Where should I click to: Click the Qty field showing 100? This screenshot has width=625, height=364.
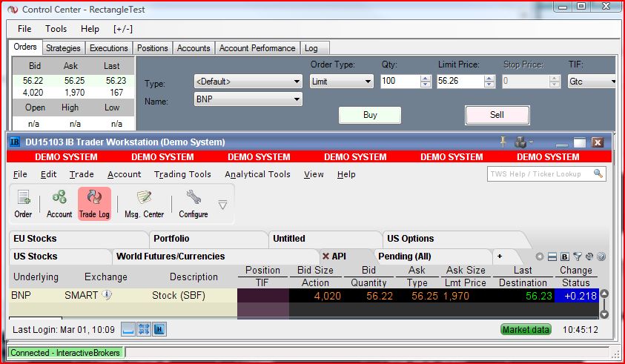400,82
